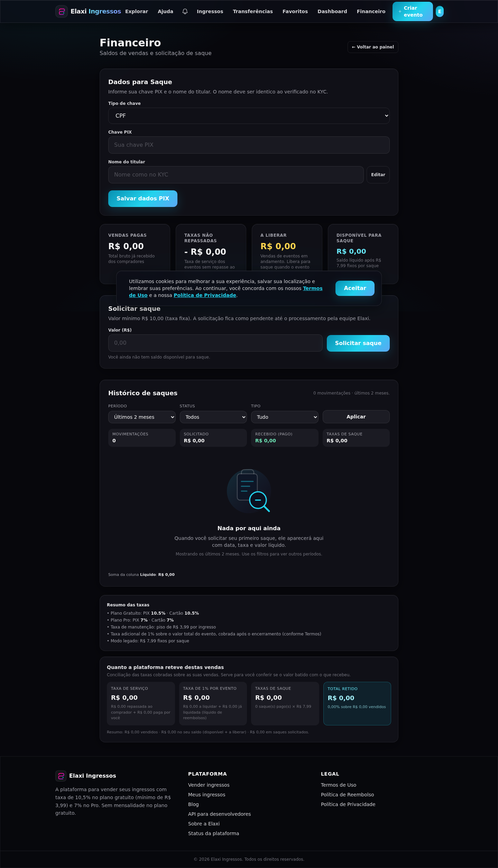Screen dimensions: 498x868
Task: Go to Explorar in the navbar
Action: click(137, 11)
